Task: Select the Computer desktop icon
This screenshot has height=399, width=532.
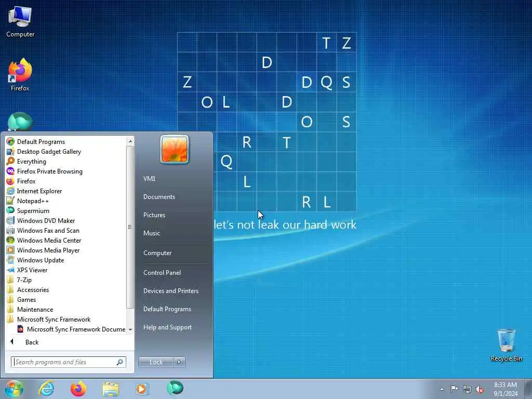Action: pos(20,22)
